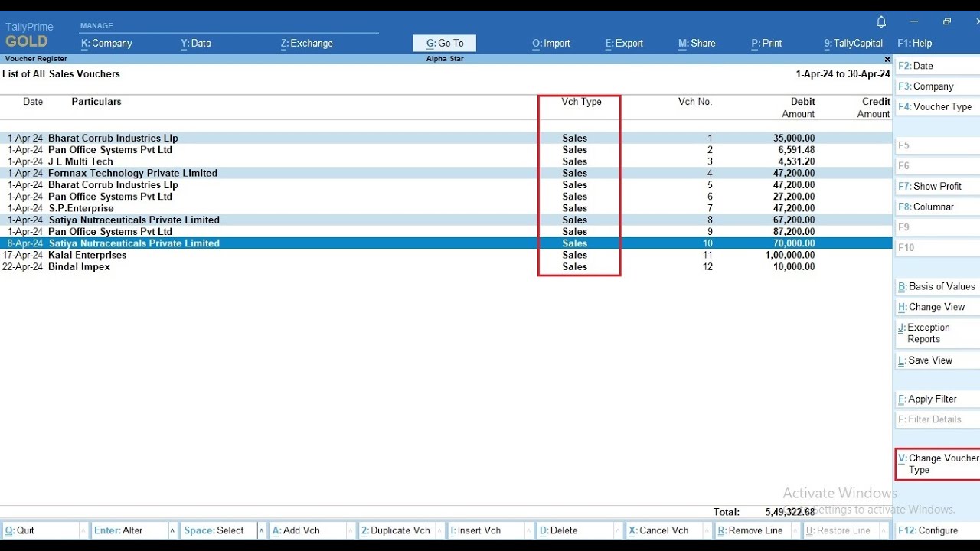Image resolution: width=980 pixels, height=551 pixels.
Task: Click F: Apply Filter
Action: (937, 399)
